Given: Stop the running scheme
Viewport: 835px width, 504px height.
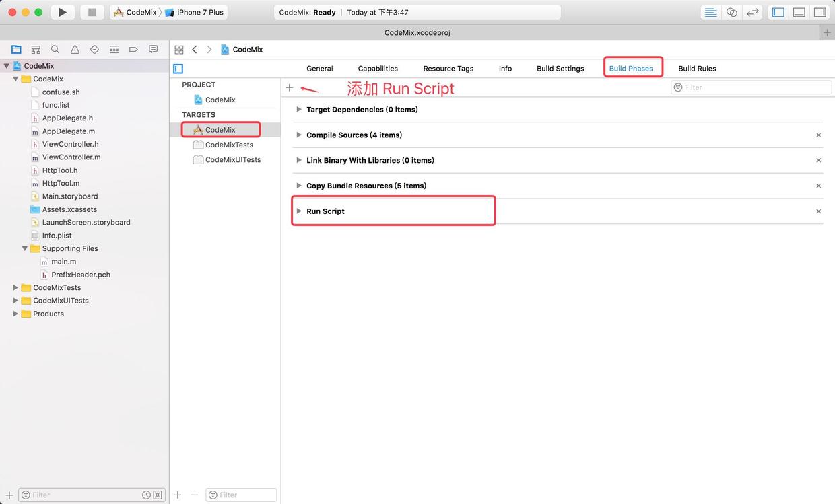Looking at the screenshot, I should tap(92, 12).
